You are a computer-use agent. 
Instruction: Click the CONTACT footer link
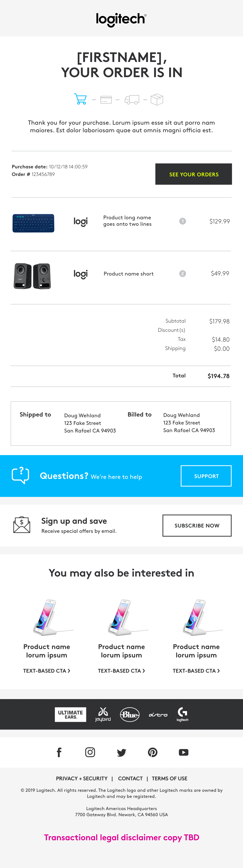coord(130,778)
